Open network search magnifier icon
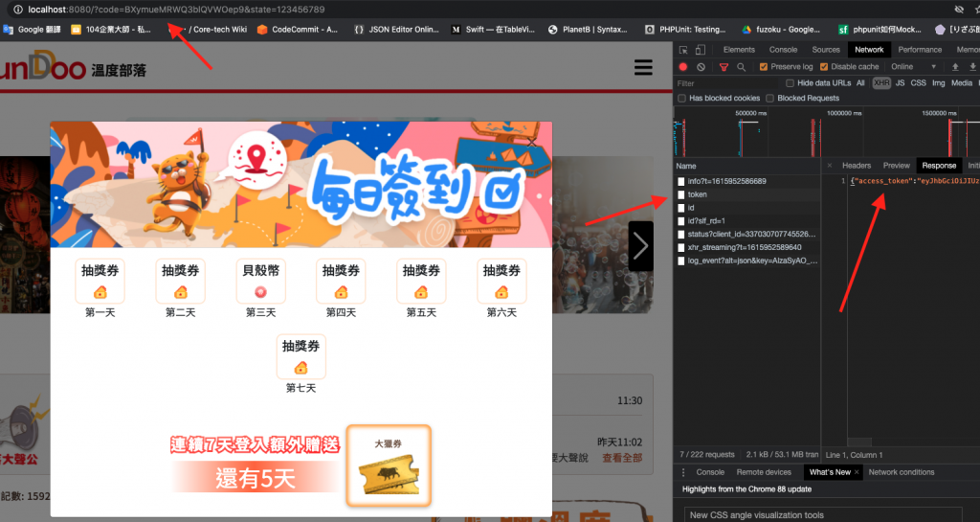 pos(742,67)
